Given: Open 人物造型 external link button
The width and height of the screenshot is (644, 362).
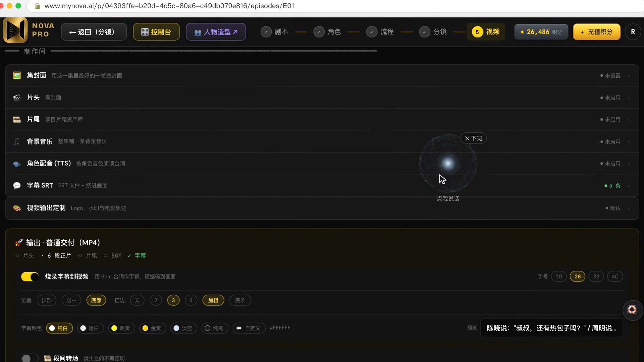Looking at the screenshot, I should pos(216,32).
